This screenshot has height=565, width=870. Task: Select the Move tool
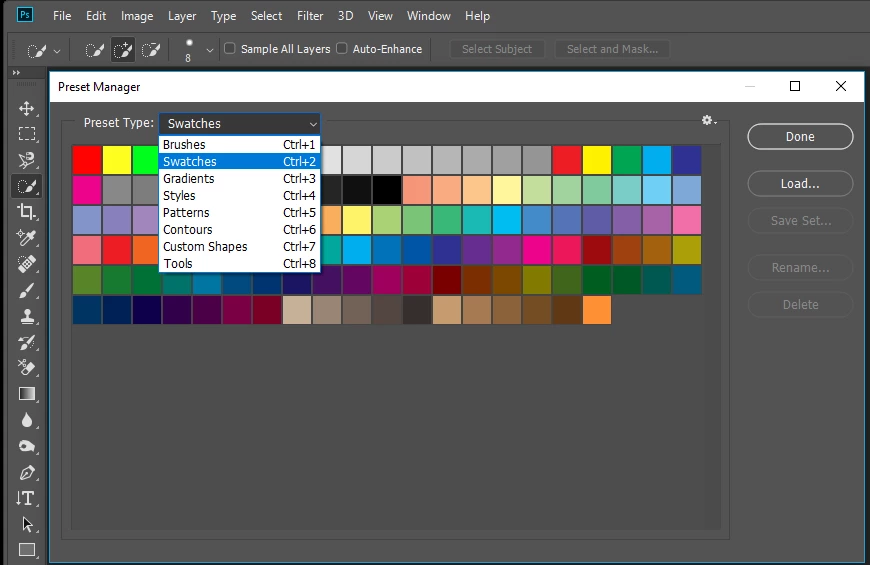tap(26, 108)
